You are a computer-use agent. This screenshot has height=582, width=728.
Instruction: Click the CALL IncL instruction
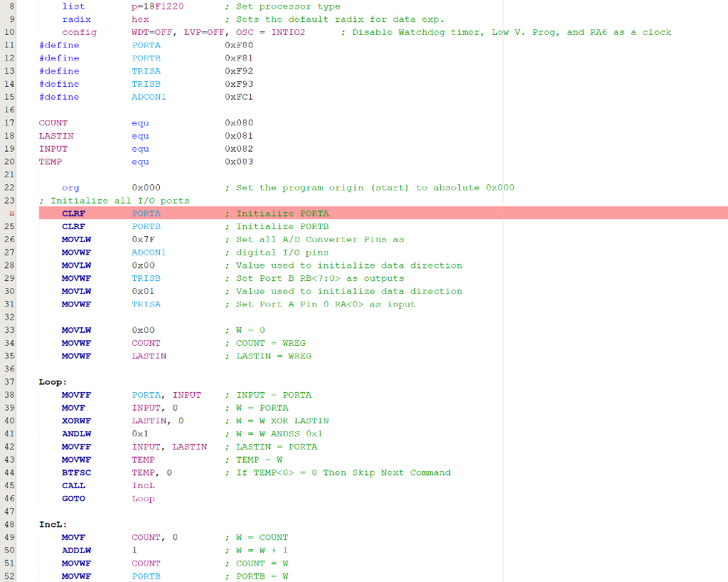(x=107, y=485)
